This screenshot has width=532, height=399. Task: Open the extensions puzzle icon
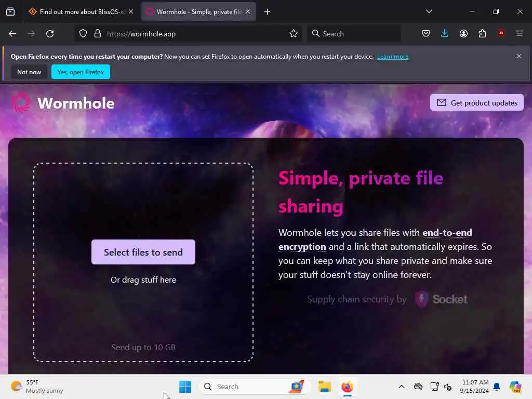(482, 34)
